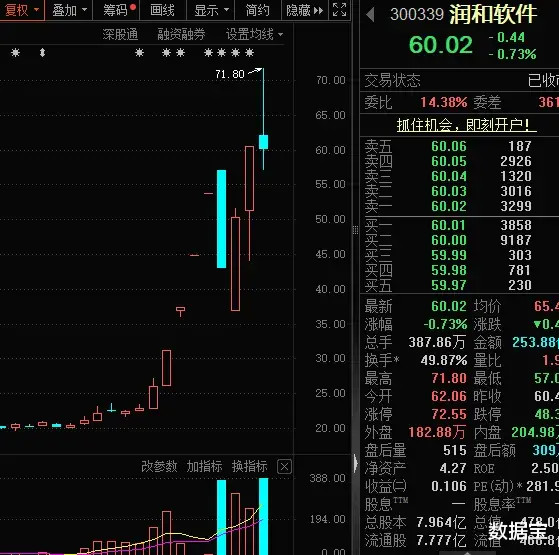Click the previous stock arrow beside 300339
This screenshot has height=555, width=559.
coord(370,14)
